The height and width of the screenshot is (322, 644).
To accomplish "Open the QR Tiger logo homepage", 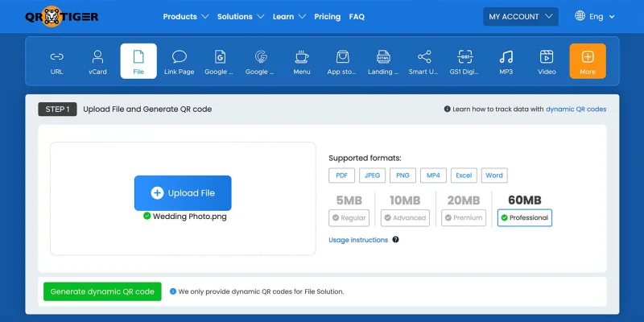I will [x=62, y=16].
